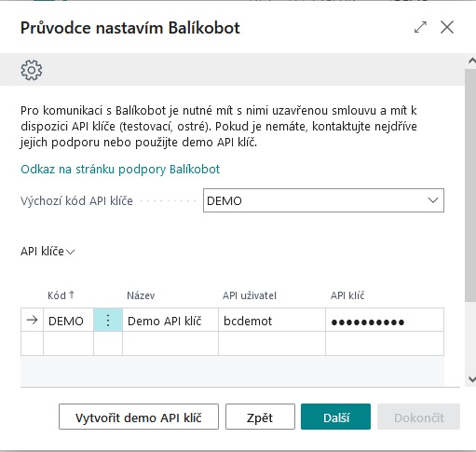Continue with the Další button
The image size is (476, 452).
tap(335, 417)
